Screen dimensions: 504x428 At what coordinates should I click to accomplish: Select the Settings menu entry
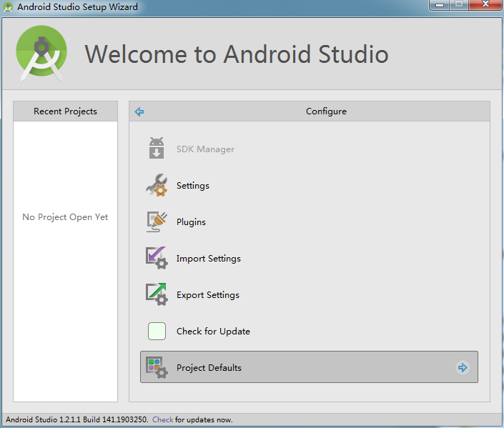point(193,186)
